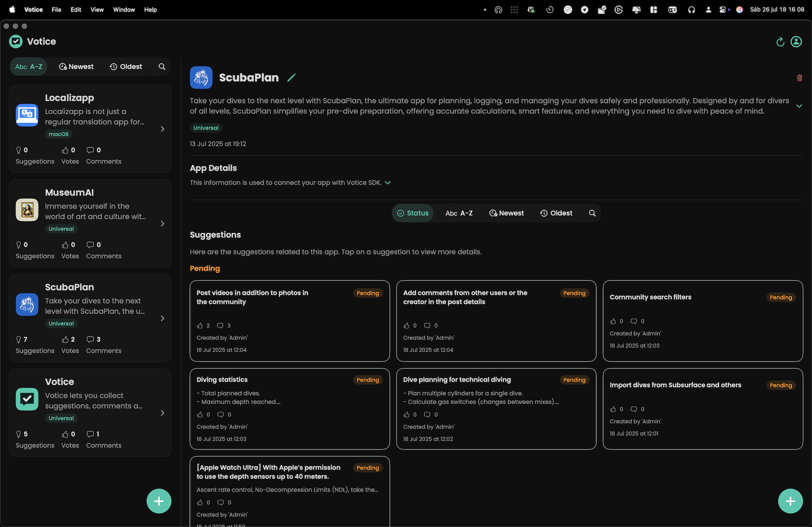Click the macOS tag on Localizapp
This screenshot has width=812, height=527.
59,134
